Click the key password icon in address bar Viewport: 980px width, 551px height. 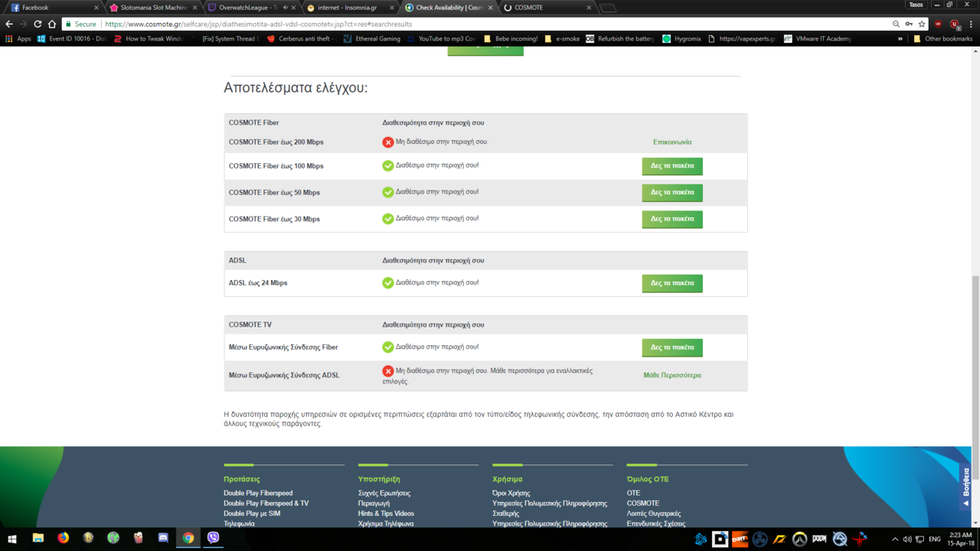pos(909,24)
